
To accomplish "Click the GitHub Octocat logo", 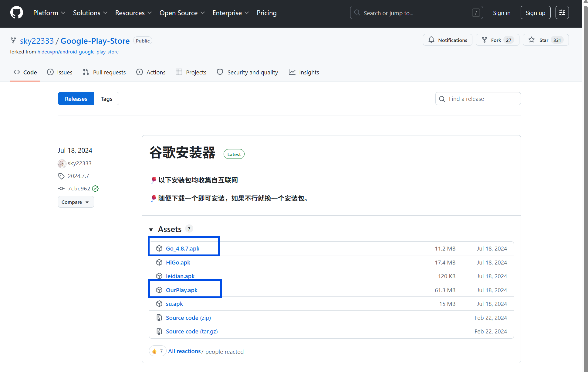I will [16, 13].
